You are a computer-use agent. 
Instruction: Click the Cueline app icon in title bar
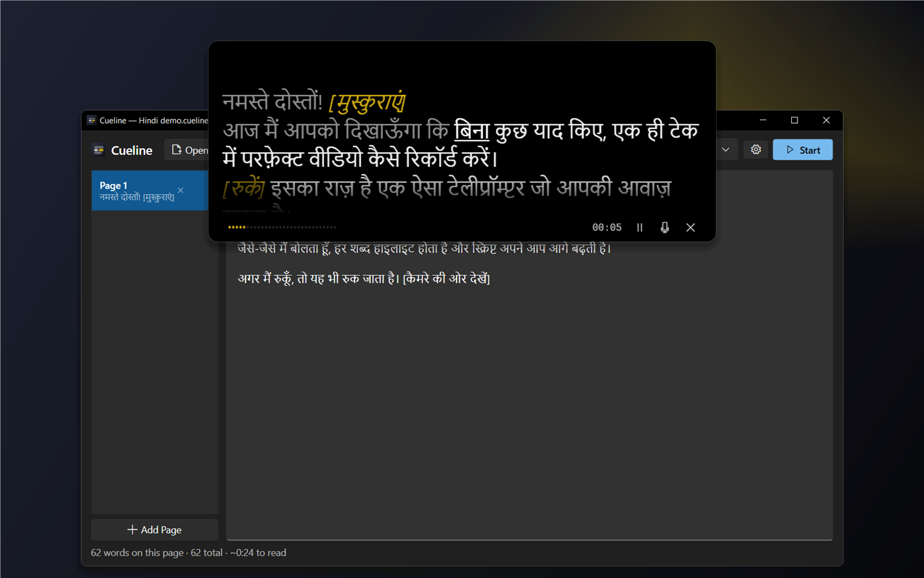pyautogui.click(x=91, y=120)
